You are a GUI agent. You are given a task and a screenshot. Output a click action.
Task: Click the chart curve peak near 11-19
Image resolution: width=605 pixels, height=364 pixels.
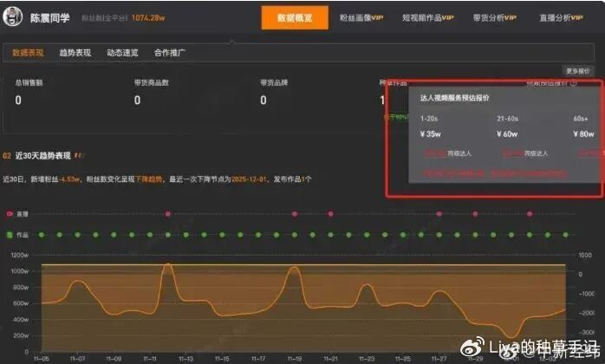(x=295, y=268)
